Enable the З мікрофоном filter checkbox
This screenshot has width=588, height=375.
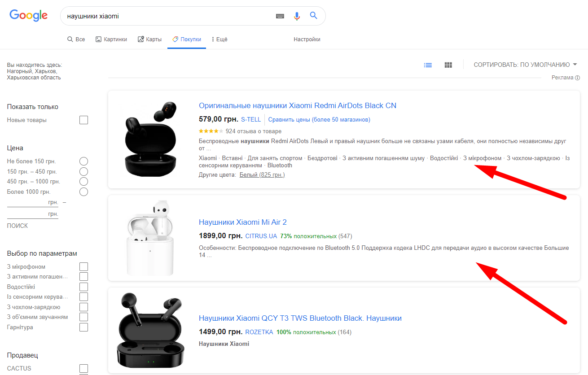pos(83,267)
